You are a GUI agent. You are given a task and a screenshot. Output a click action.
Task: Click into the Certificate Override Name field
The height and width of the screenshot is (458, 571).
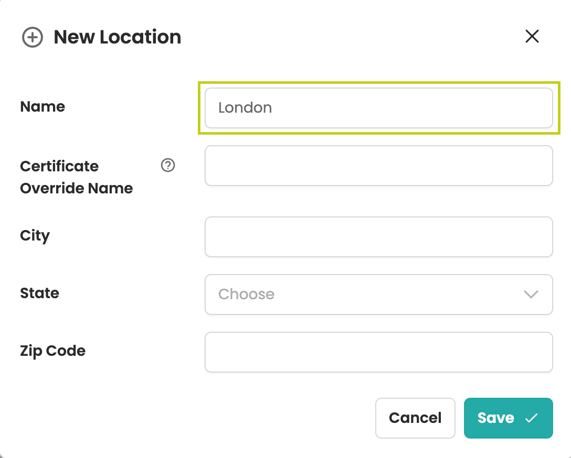click(x=379, y=166)
